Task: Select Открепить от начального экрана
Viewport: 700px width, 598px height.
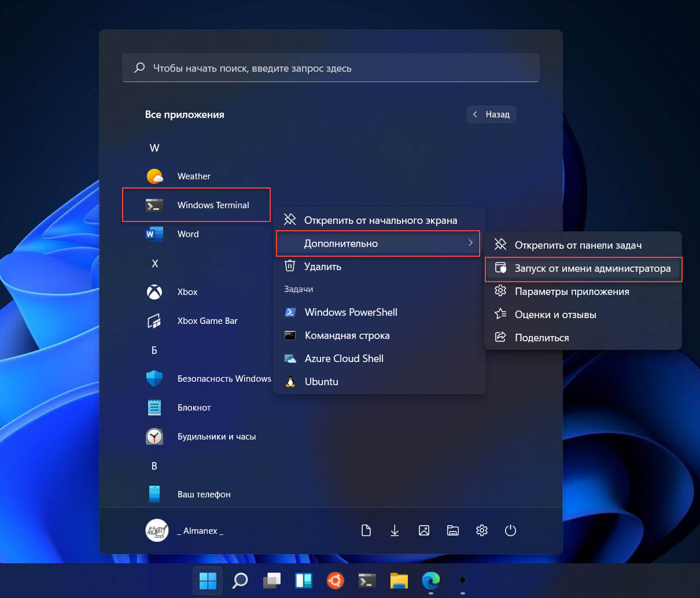Action: [x=380, y=220]
